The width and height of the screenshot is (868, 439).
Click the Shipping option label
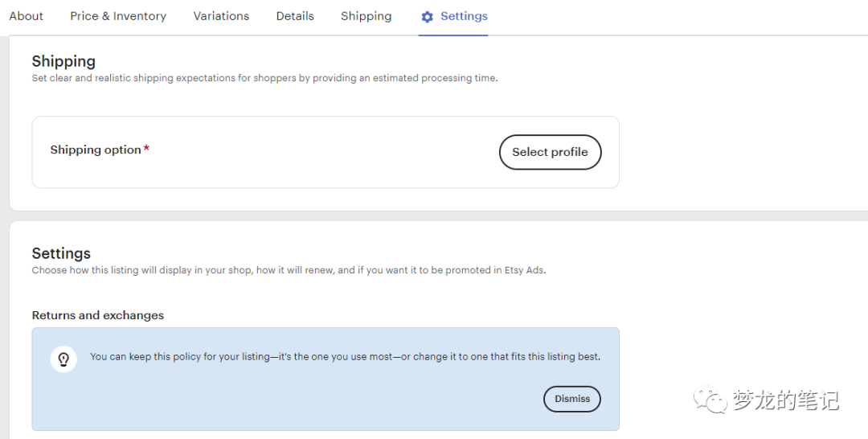(96, 150)
